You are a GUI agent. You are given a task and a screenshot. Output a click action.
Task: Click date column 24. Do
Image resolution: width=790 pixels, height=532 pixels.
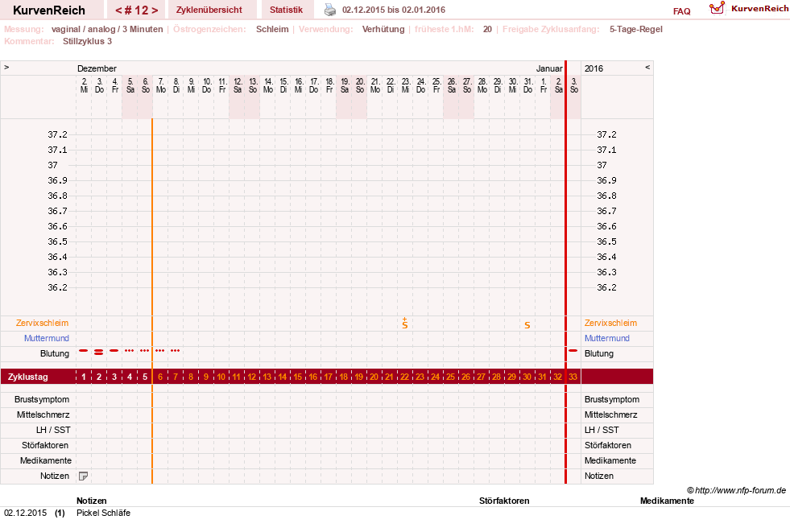click(420, 85)
